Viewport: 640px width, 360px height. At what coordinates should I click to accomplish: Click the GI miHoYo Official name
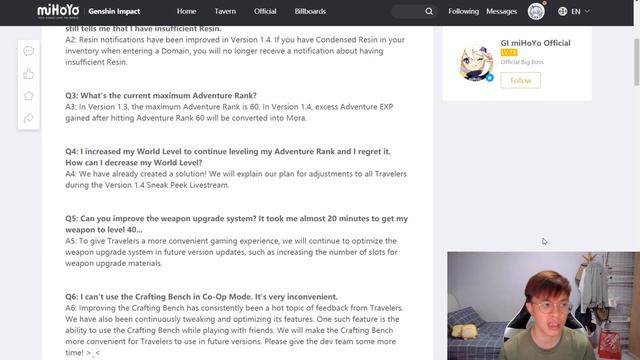535,43
